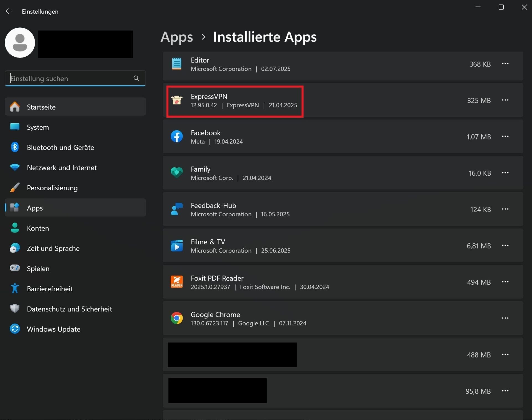
Task: Click the Google Chrome icon
Action: pyautogui.click(x=177, y=318)
